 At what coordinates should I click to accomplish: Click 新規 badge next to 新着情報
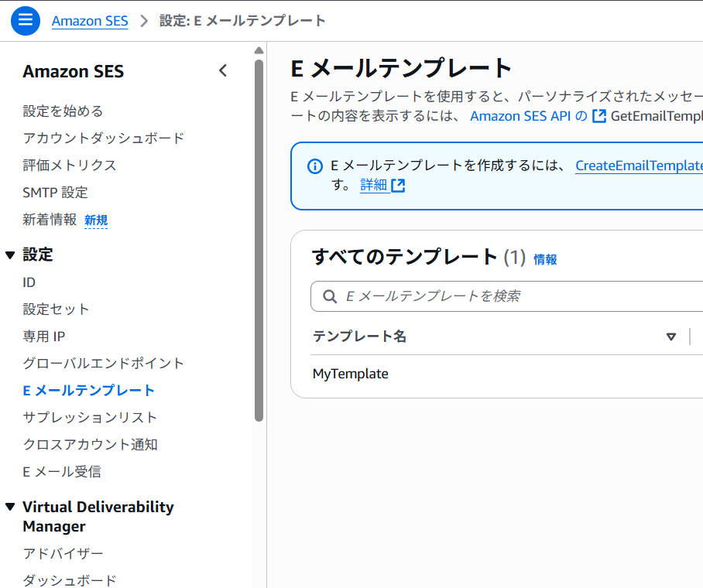point(96,220)
